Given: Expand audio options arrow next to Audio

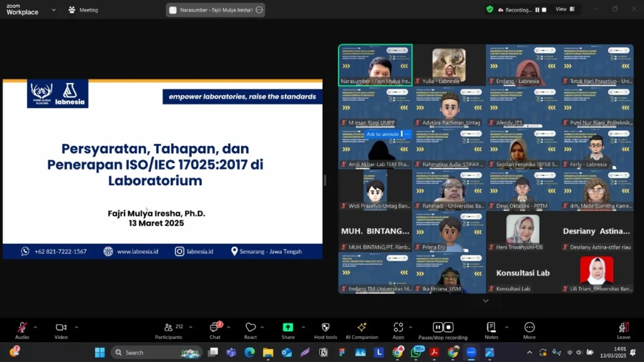Looking at the screenshot, I should (x=35, y=327).
